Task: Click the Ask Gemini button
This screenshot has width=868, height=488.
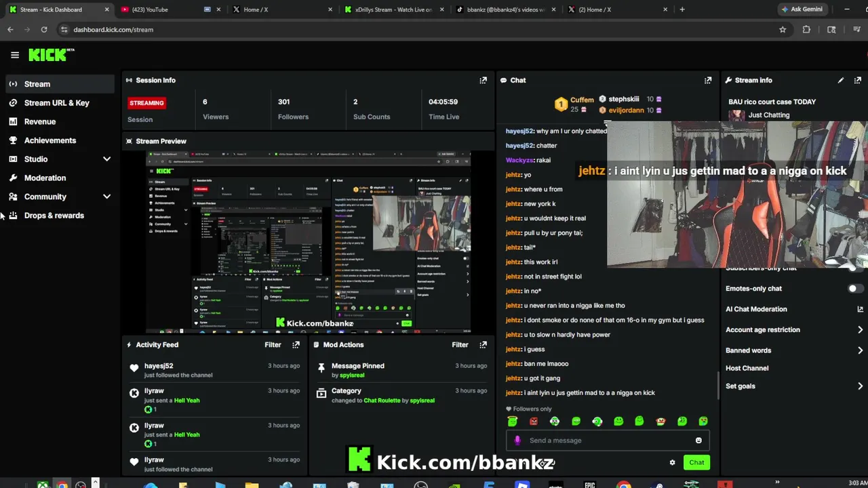Action: click(802, 9)
